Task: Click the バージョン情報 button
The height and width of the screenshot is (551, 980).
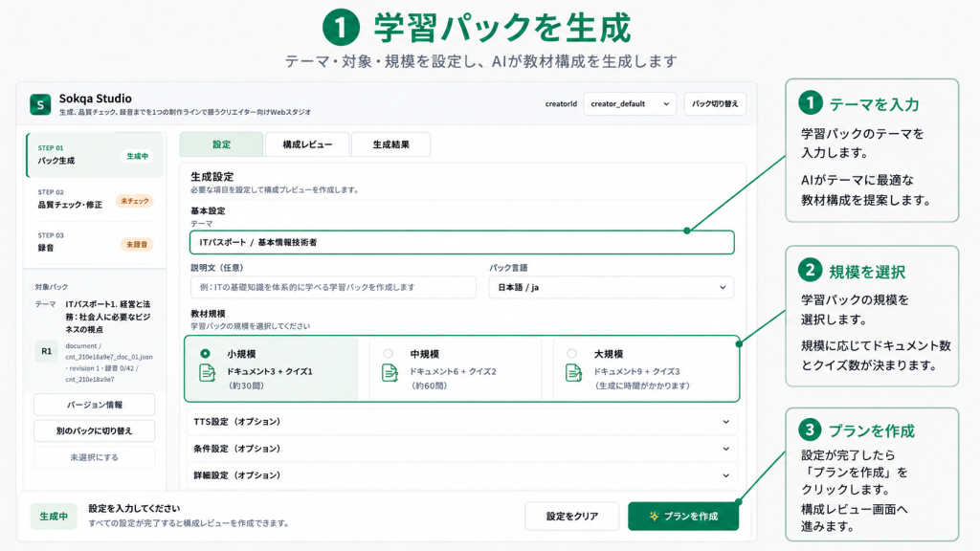Action: (x=95, y=405)
